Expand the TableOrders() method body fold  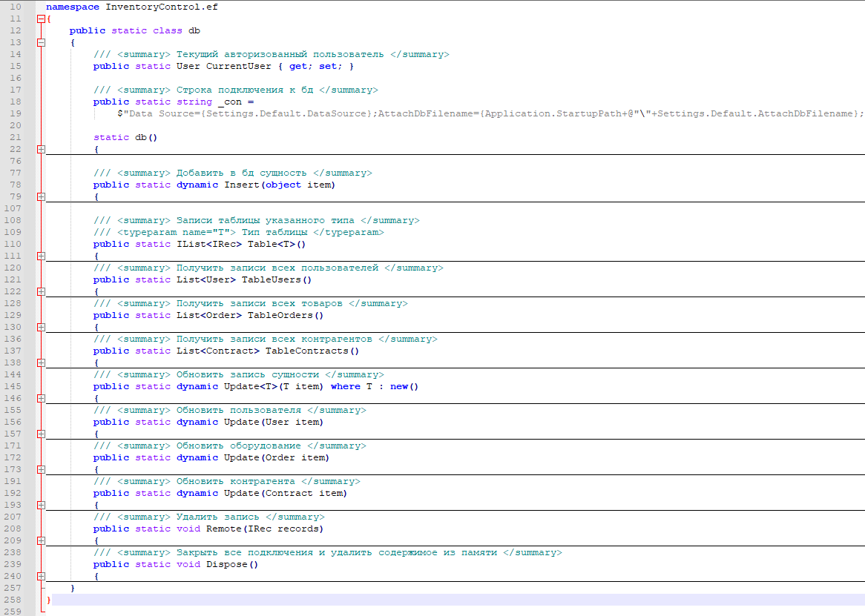[x=41, y=328]
